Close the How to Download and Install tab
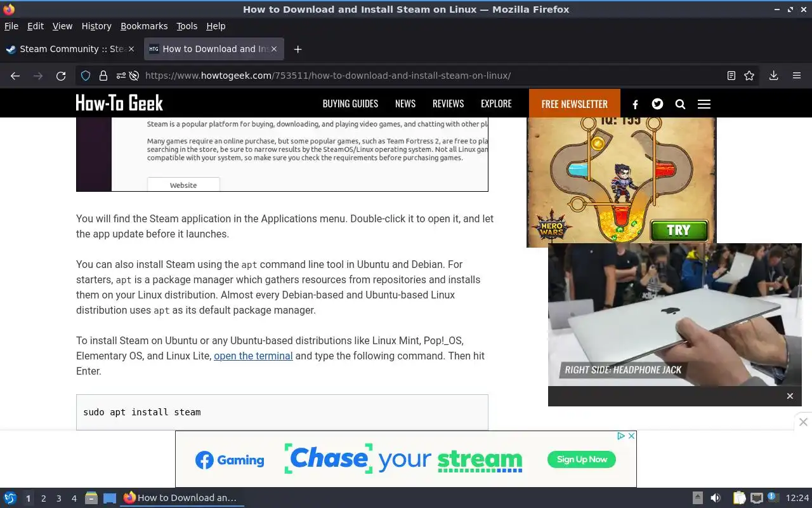This screenshot has height=508, width=812. (x=274, y=49)
